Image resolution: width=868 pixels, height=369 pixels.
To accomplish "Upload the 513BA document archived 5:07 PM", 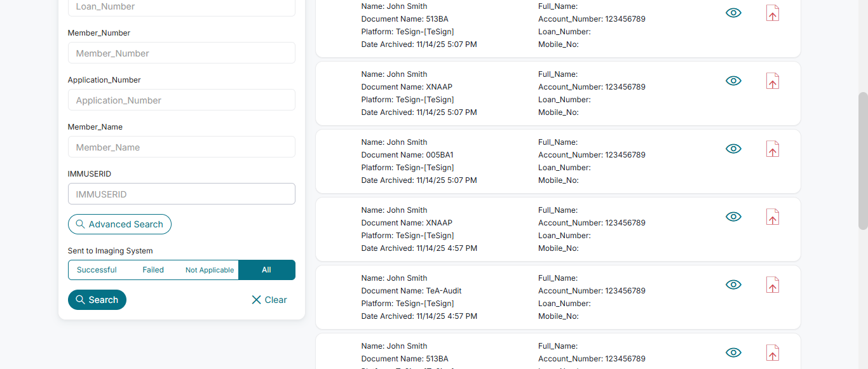I will click(x=772, y=13).
